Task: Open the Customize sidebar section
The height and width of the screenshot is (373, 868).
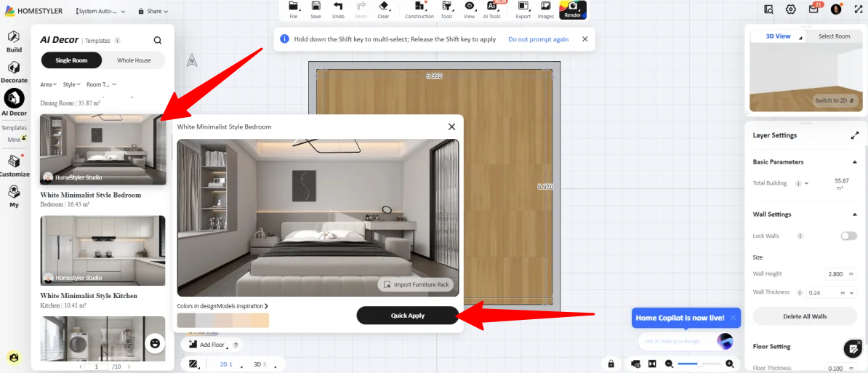Action: pos(14,166)
